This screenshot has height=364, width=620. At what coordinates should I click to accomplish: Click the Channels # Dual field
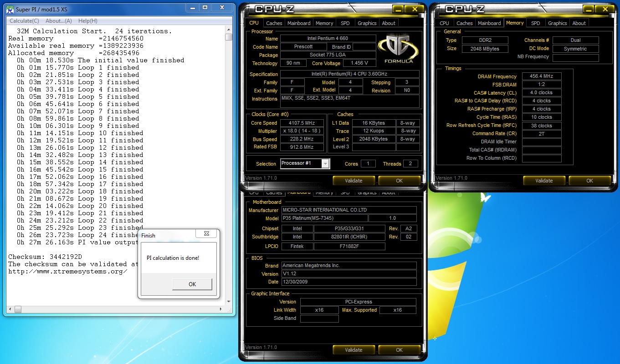(576, 40)
